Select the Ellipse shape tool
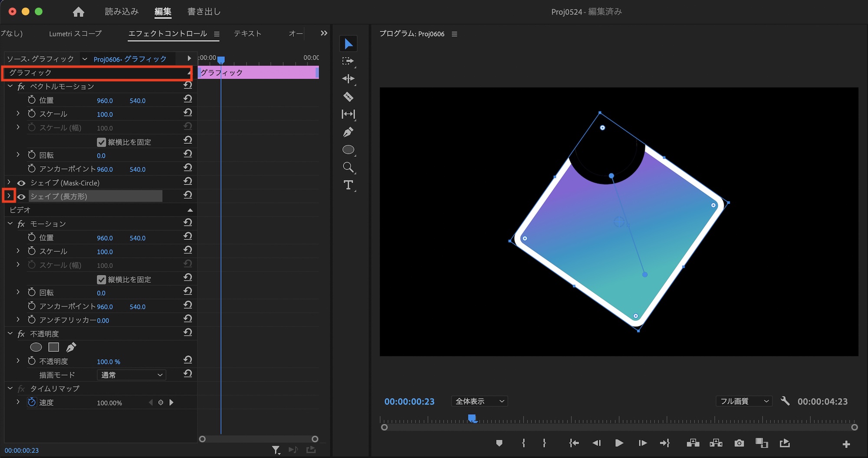Screen dimensions: 868x458 click(x=348, y=150)
